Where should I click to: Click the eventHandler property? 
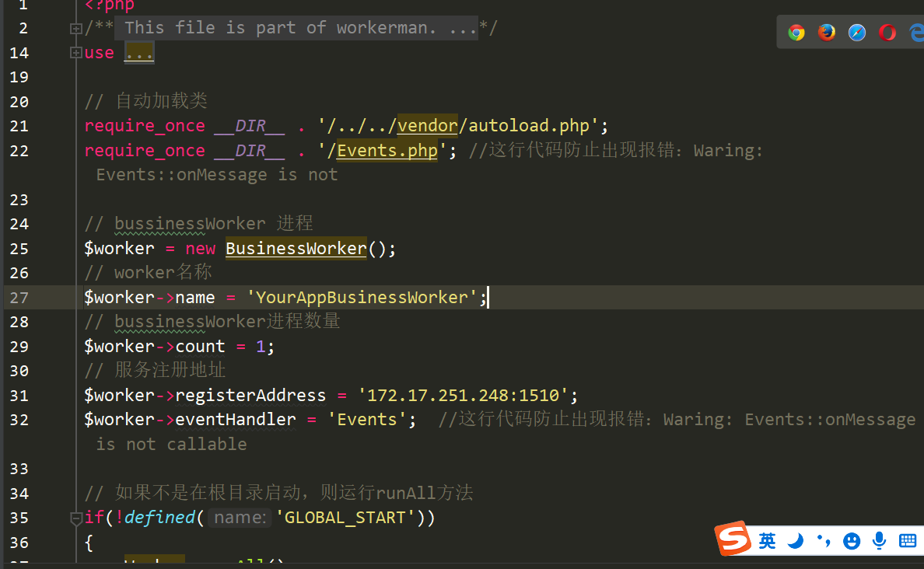pyautogui.click(x=236, y=420)
